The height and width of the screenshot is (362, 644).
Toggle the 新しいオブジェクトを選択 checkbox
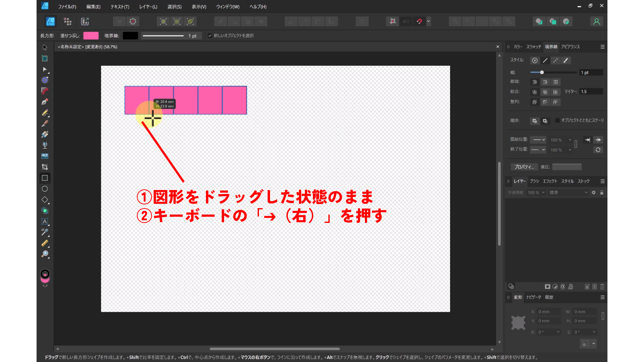210,36
